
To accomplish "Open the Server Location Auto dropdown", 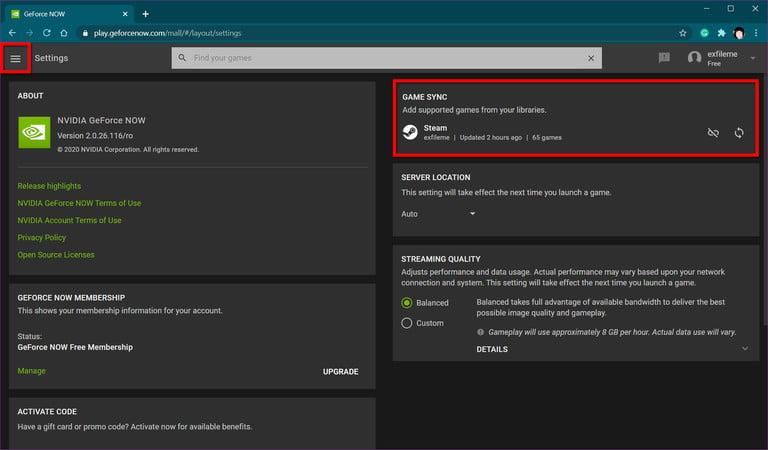I will click(x=438, y=214).
